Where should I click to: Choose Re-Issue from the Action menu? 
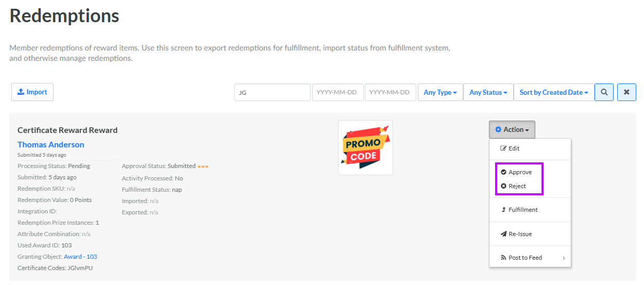point(520,234)
